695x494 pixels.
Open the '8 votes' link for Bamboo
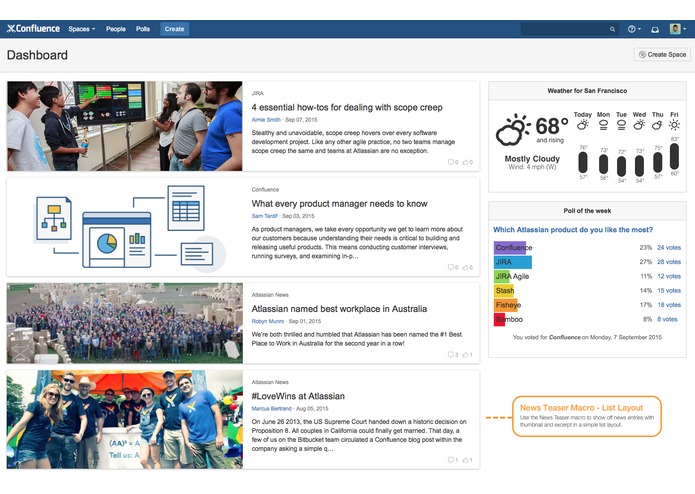coord(667,319)
